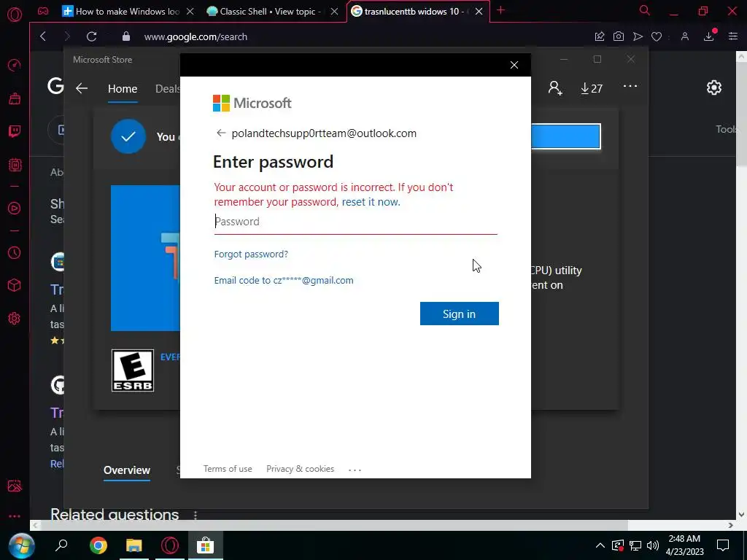This screenshot has height=560, width=747.
Task: Click the blue install button in Store
Action: (x=566, y=136)
